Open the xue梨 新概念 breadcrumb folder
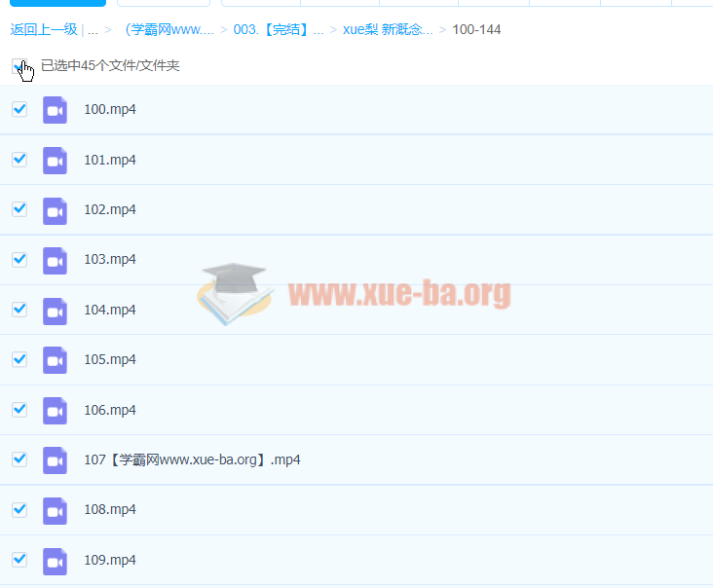 388,29
